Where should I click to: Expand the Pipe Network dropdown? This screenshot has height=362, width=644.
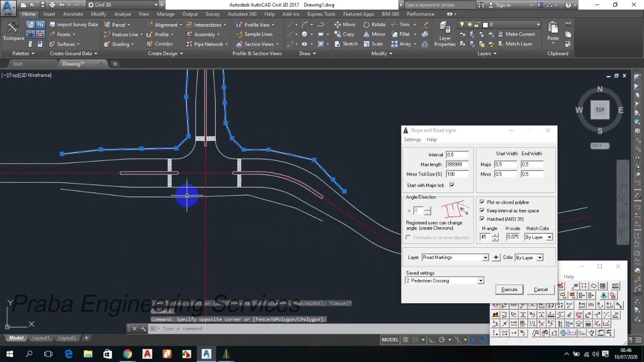coord(226,44)
